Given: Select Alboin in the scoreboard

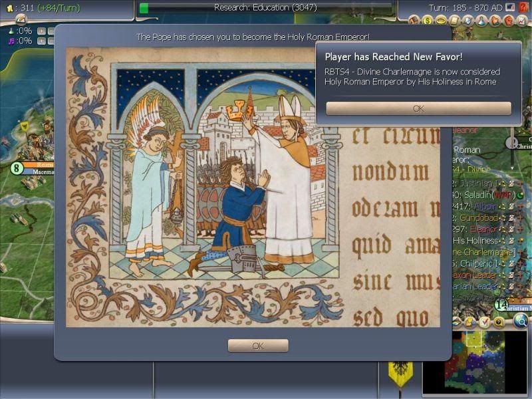Looking at the screenshot, I should pyautogui.click(x=485, y=206).
